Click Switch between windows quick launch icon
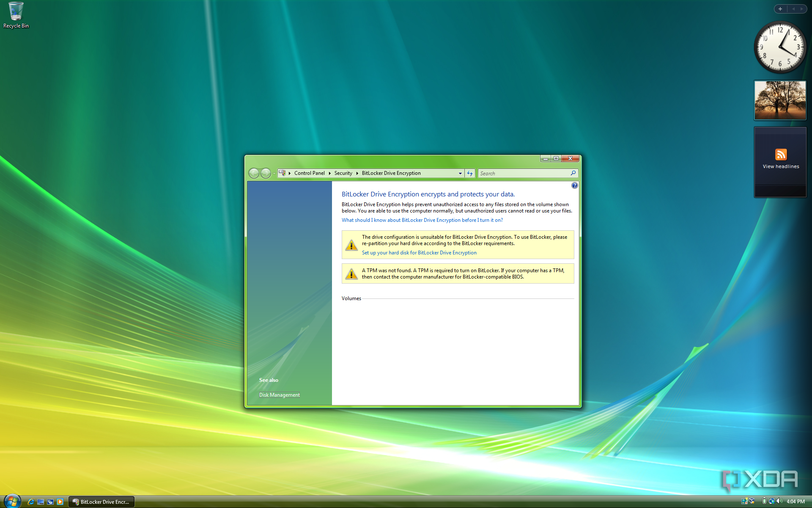Image resolution: width=812 pixels, height=508 pixels. click(x=50, y=502)
